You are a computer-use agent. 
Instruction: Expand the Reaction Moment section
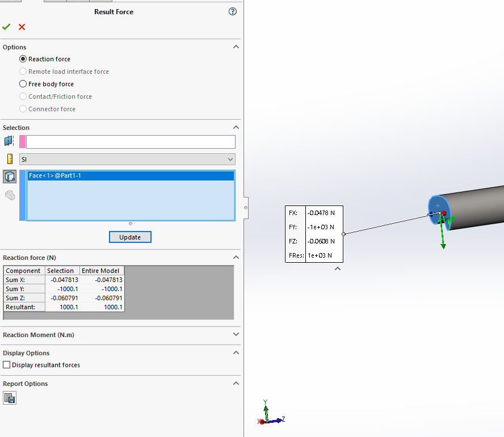point(236,335)
